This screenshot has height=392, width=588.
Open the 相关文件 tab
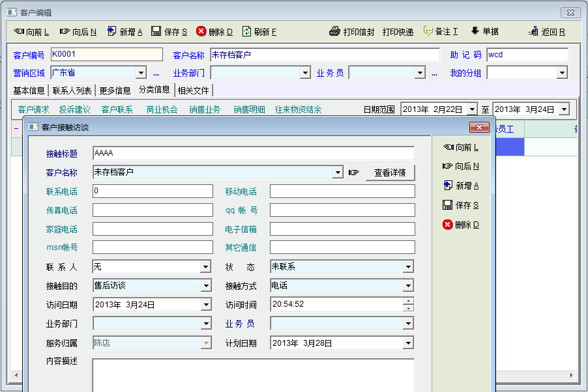pyautogui.click(x=193, y=91)
